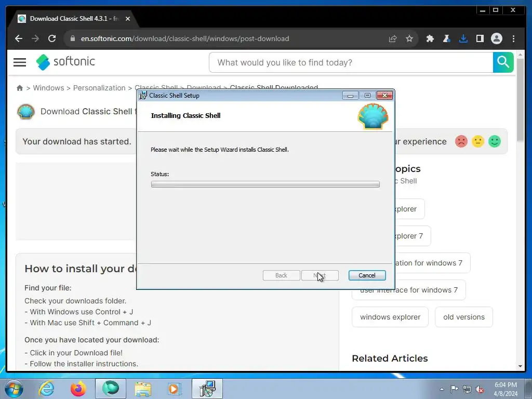Open the old versions topic tag
The image size is (532, 399).
(x=464, y=317)
